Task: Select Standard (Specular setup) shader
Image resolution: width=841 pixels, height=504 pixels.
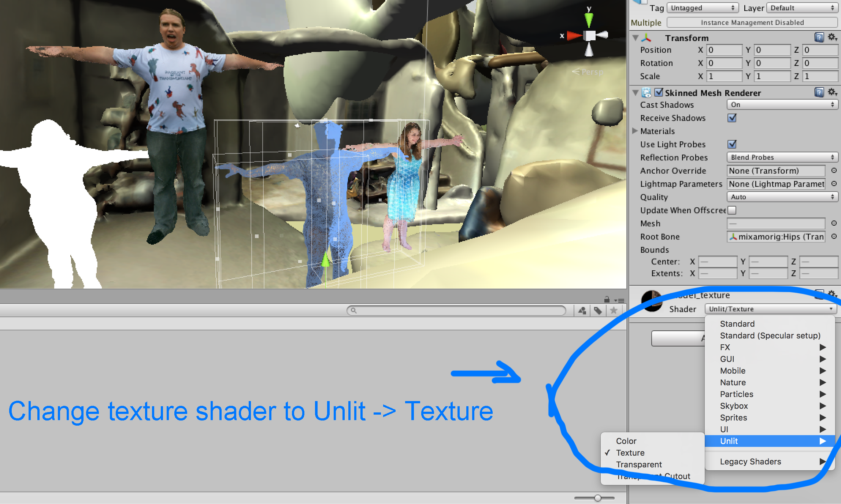Action: 770,336
